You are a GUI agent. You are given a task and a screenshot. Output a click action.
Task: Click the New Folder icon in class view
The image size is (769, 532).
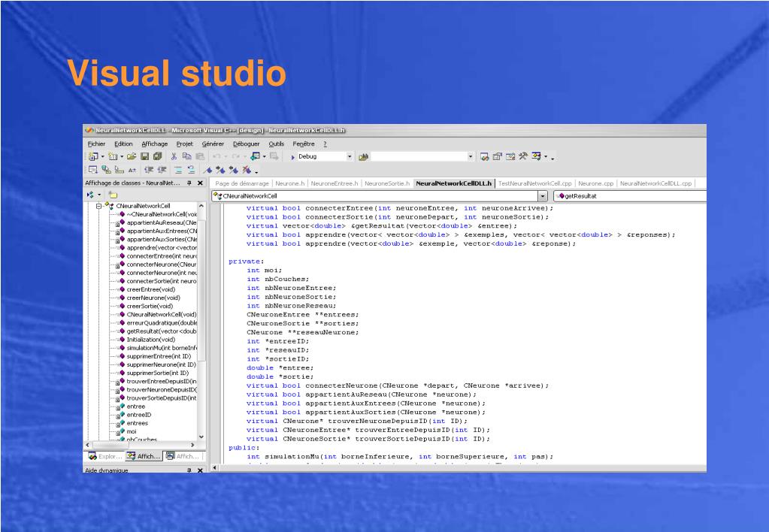114,195
